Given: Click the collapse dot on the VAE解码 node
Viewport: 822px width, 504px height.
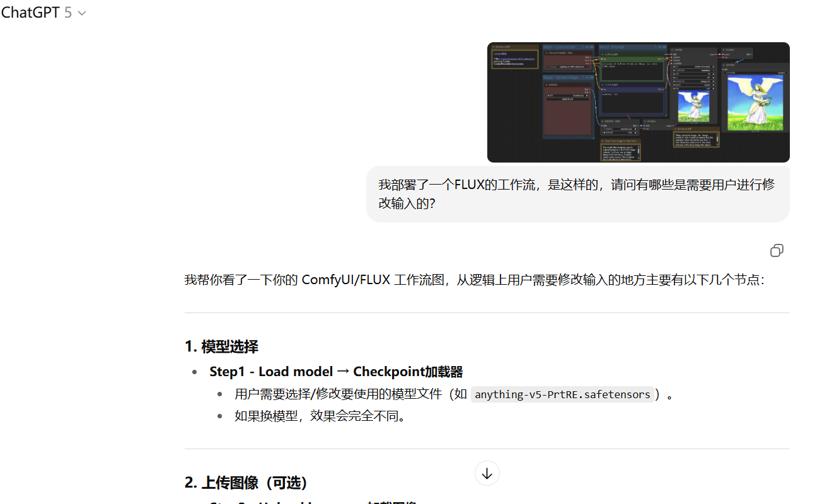Looking at the screenshot, I should point(723,49).
